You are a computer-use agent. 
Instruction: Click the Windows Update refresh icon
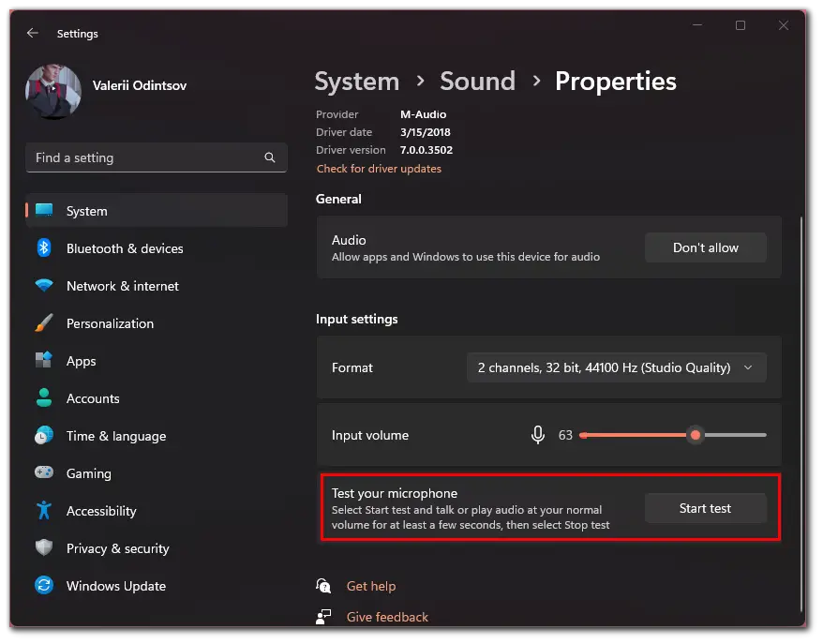coord(44,585)
